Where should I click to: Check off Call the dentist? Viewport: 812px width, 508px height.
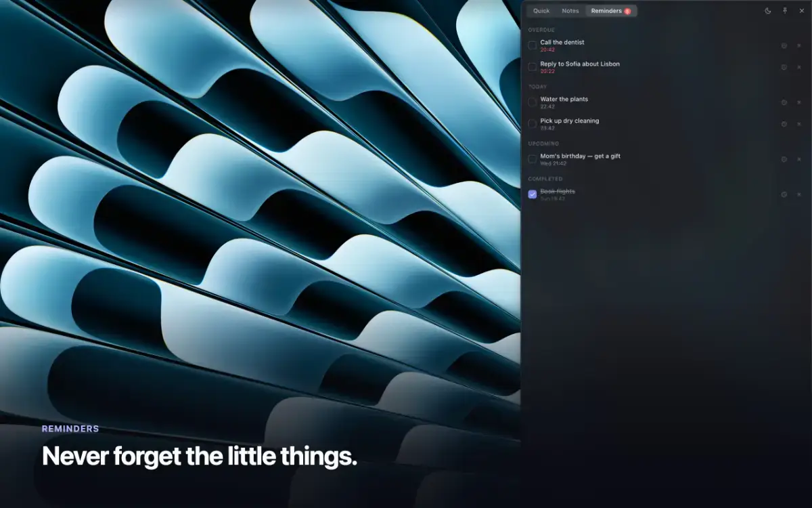[533, 45]
